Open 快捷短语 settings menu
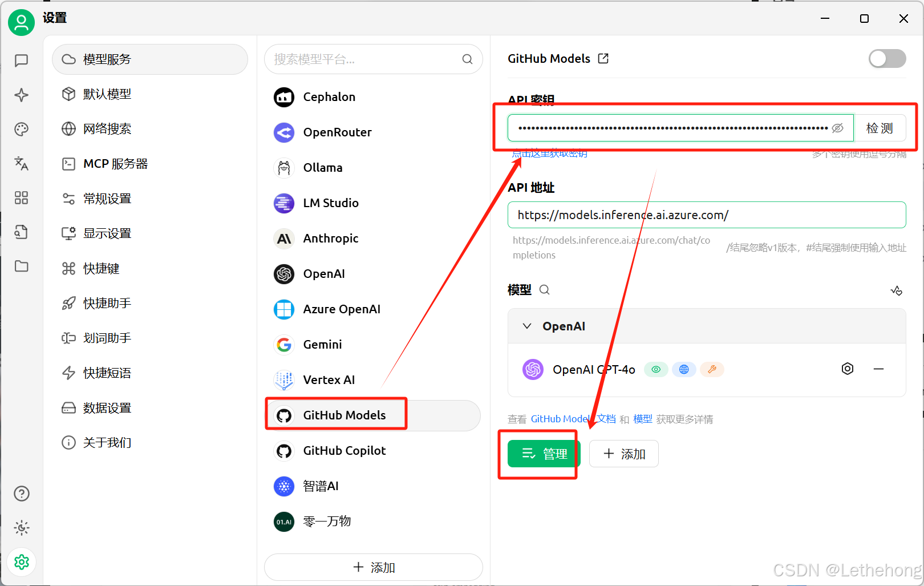924x586 pixels. [x=150, y=373]
